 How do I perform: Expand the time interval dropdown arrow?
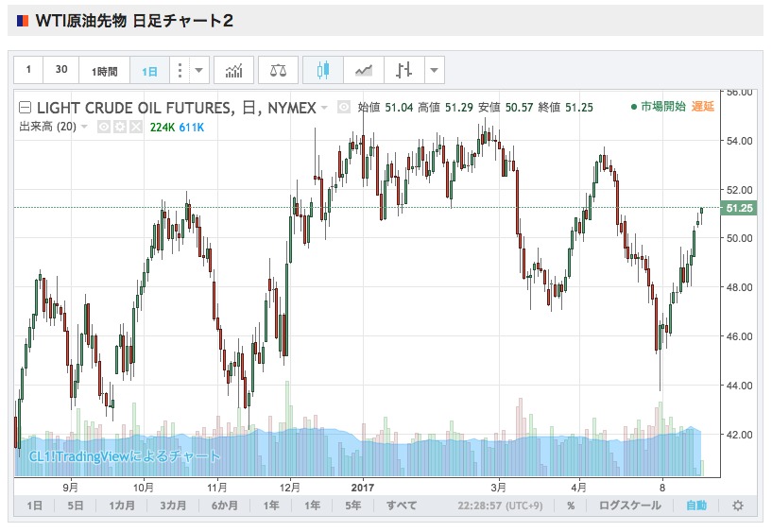click(x=199, y=70)
